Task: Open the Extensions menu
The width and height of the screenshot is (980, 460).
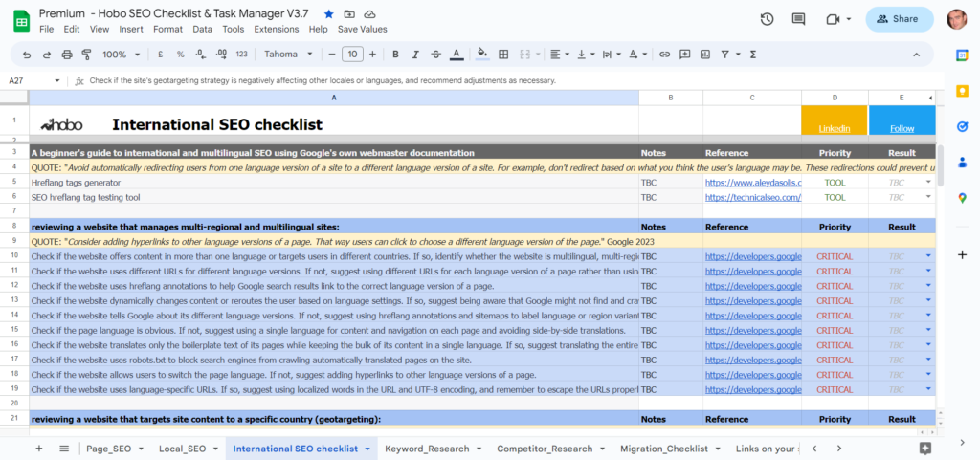Action: (x=277, y=29)
